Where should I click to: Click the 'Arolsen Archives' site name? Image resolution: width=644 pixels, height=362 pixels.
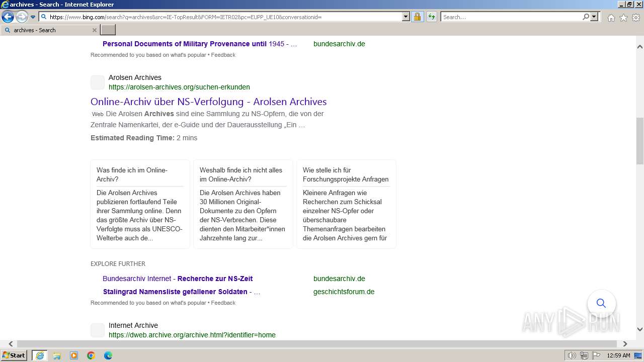tap(135, 77)
